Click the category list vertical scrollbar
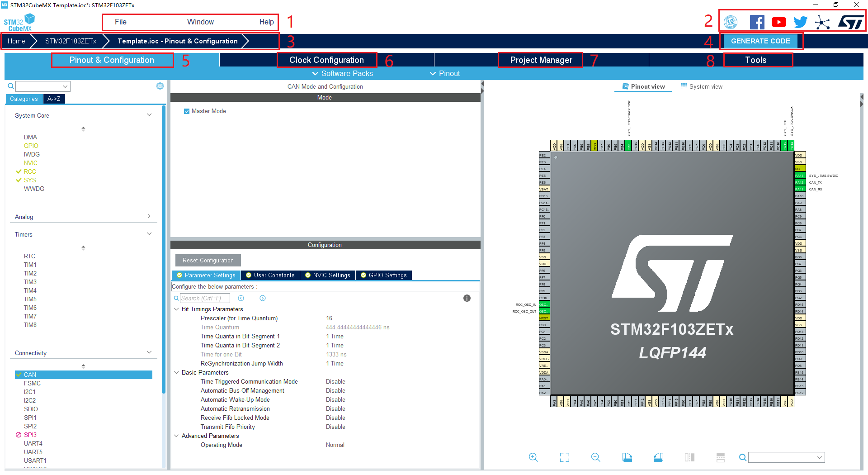The image size is (868, 475). [164, 249]
